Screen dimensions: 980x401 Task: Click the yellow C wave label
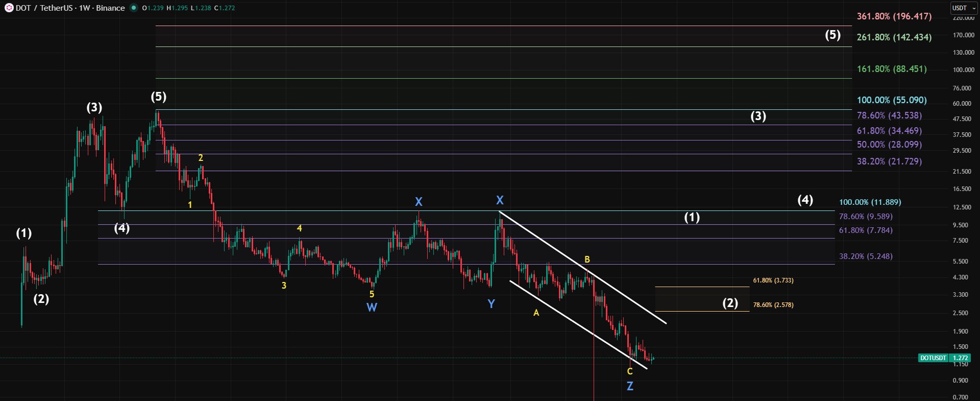pos(630,371)
